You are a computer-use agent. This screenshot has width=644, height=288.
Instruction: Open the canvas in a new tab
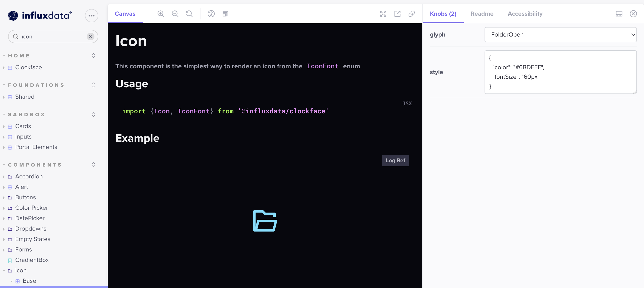click(397, 14)
